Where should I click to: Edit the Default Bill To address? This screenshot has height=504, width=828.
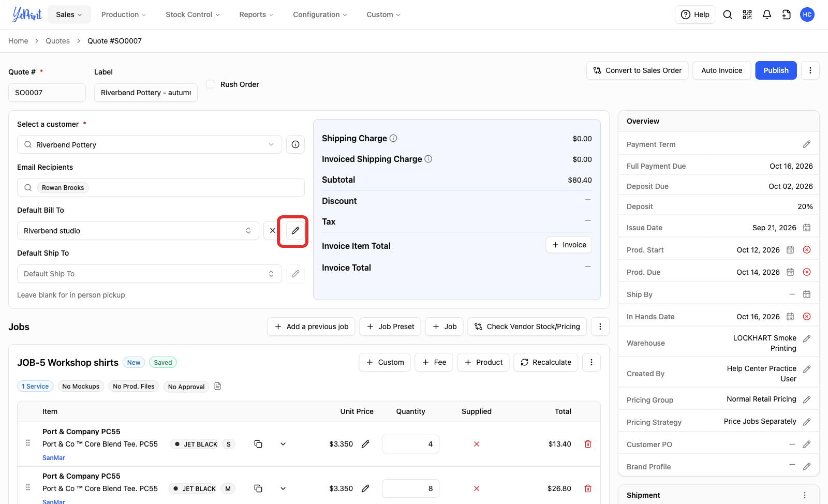[x=295, y=231]
